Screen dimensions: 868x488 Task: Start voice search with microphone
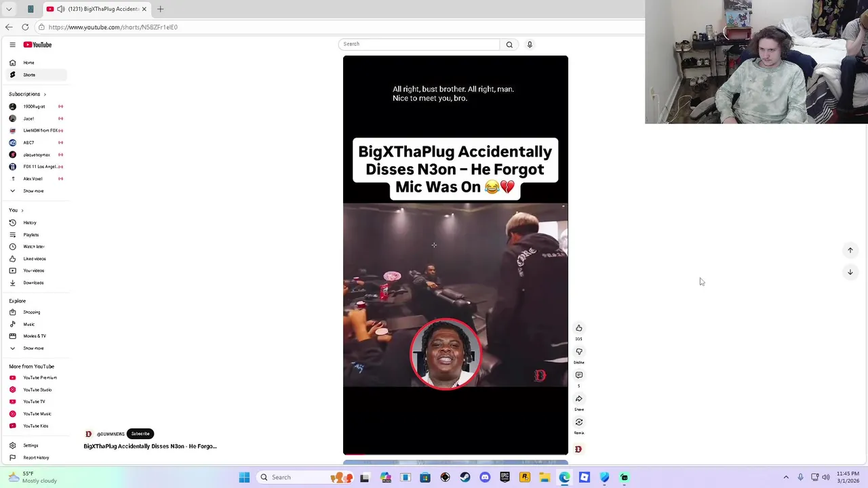tap(530, 45)
